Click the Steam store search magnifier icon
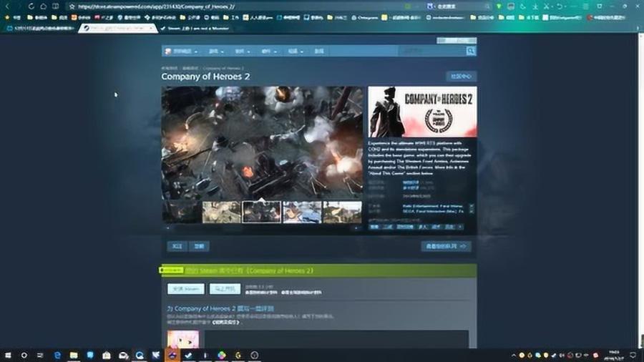 tap(471, 52)
